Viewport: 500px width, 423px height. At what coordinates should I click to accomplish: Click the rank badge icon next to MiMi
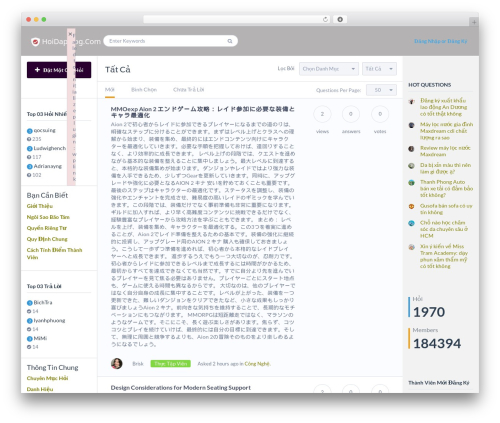tap(30, 339)
